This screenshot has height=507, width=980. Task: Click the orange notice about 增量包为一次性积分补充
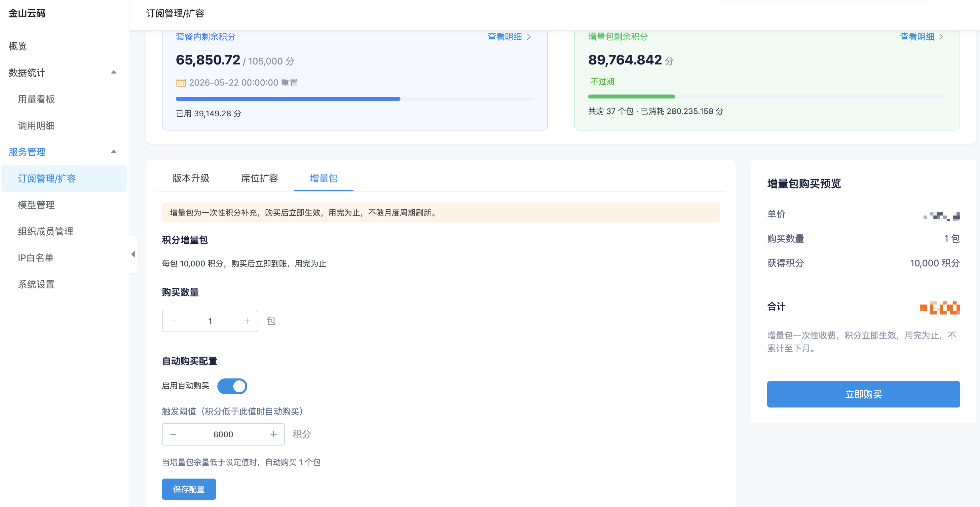coord(440,213)
